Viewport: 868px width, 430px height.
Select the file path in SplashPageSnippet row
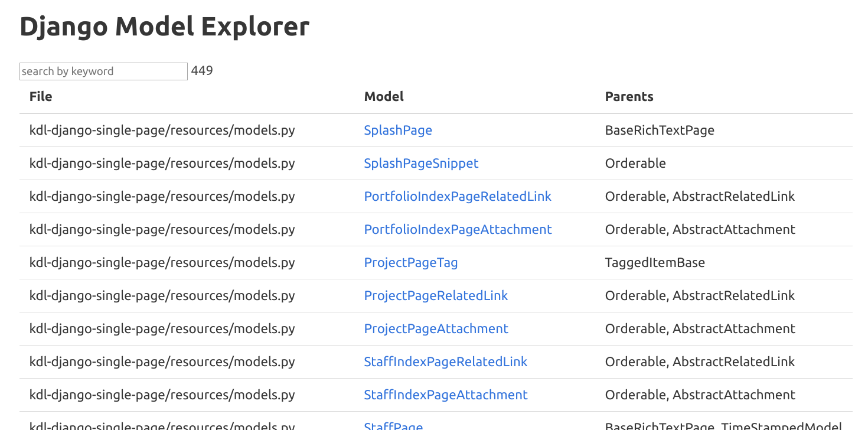[x=162, y=164]
